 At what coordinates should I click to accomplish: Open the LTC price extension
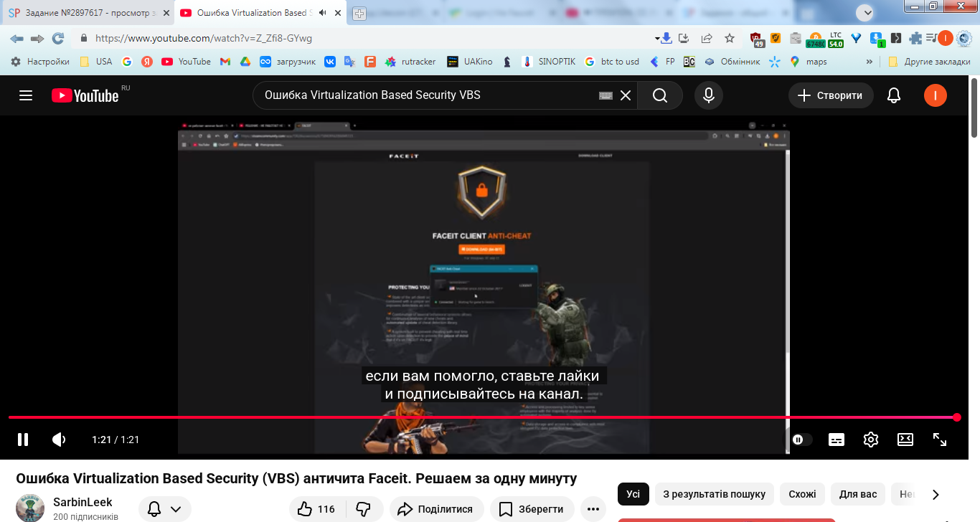(836, 39)
